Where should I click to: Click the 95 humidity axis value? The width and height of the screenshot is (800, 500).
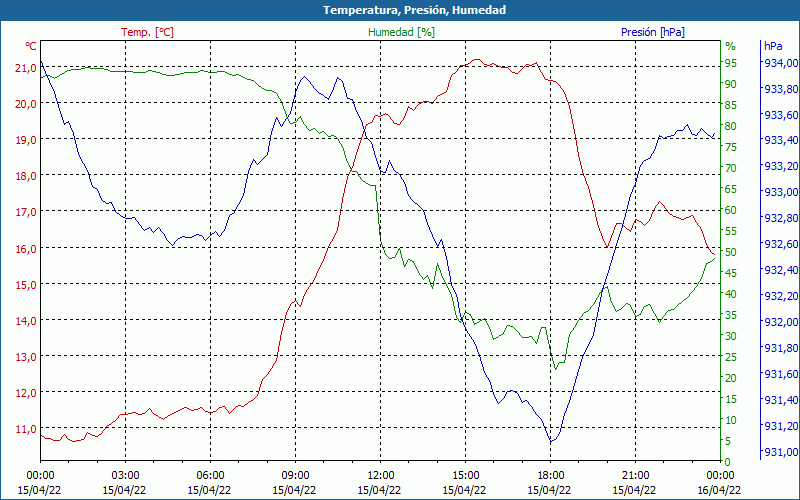731,63
